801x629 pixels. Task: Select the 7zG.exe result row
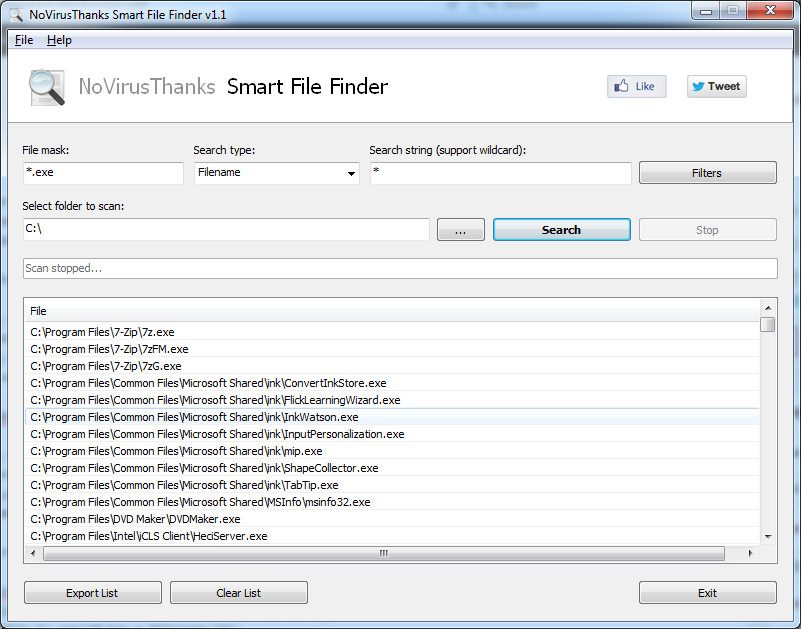click(x=392, y=366)
